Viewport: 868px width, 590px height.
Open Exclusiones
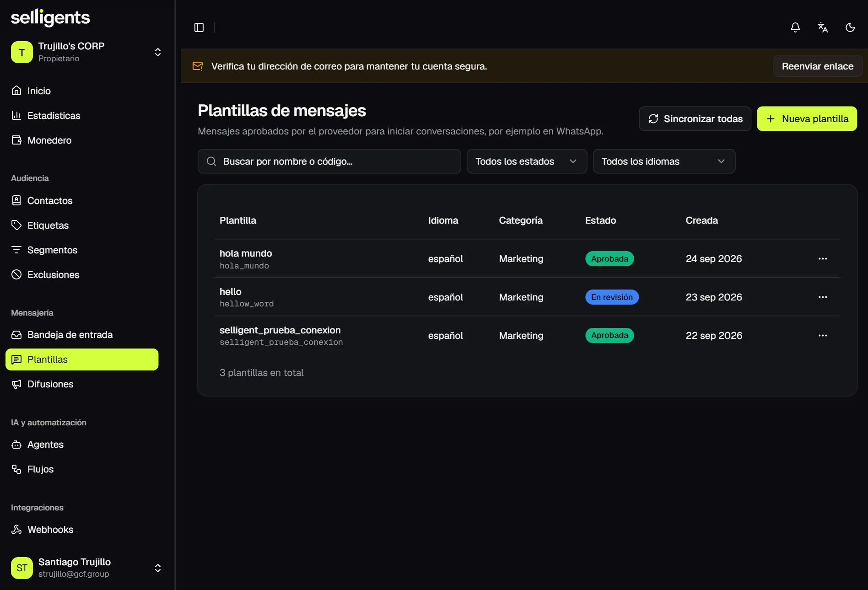(82, 275)
